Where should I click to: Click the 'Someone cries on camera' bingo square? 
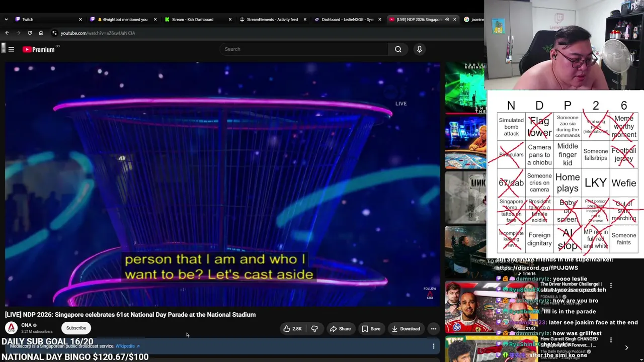pyautogui.click(x=539, y=183)
